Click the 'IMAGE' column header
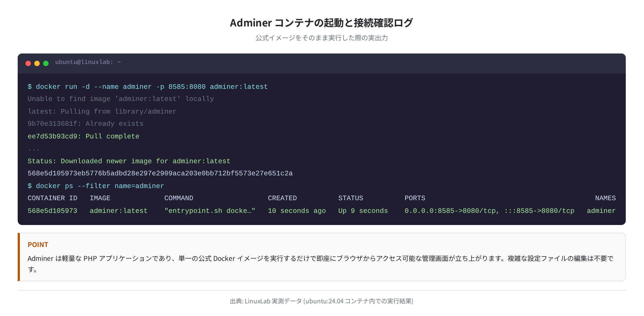644x316 pixels. [x=100, y=198]
